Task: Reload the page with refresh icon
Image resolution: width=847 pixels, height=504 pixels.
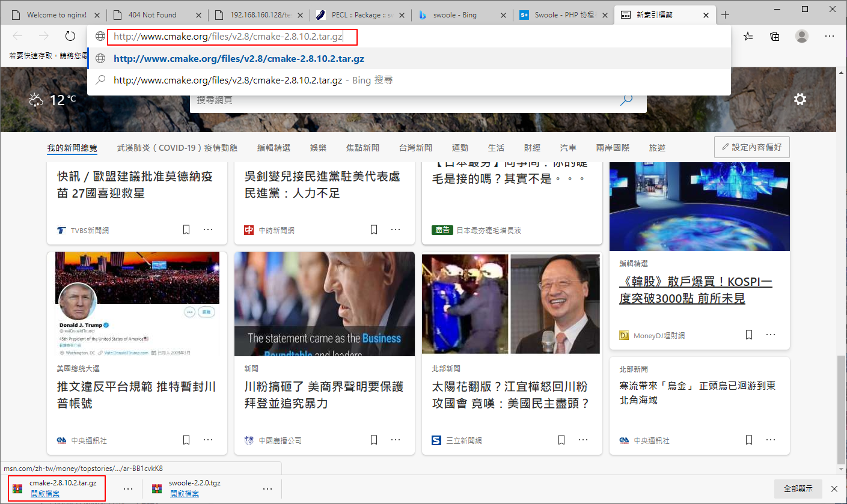Action: pyautogui.click(x=70, y=36)
